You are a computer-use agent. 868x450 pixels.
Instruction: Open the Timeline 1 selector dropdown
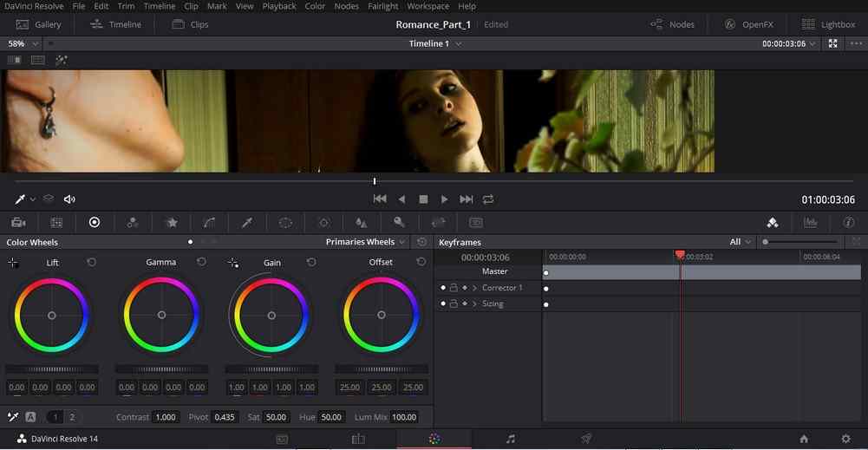click(x=435, y=43)
